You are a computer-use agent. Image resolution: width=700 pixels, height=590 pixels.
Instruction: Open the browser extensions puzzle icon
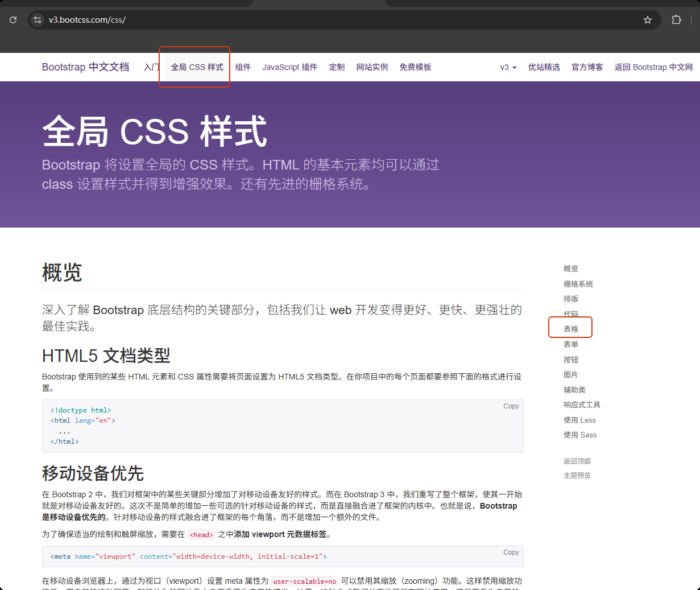click(x=676, y=19)
